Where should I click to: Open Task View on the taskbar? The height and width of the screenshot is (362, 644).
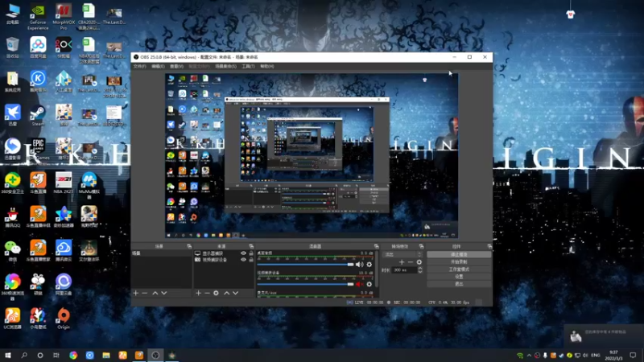(x=56, y=356)
